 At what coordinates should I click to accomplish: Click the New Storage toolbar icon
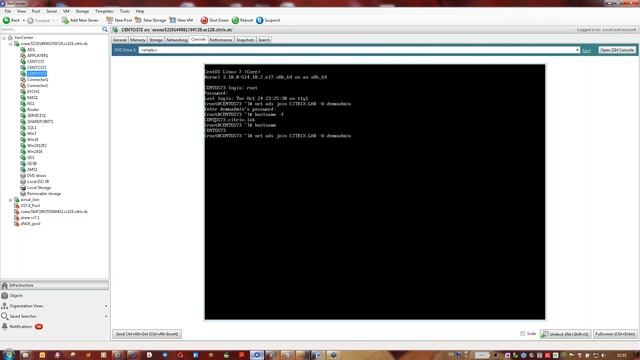tap(138, 20)
